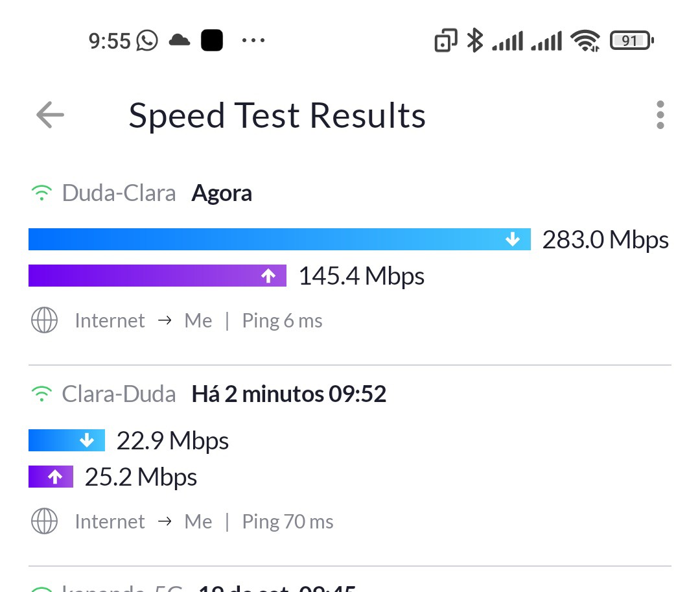
Task: Click the purple 145.4 Mbps upload bar
Action: tap(157, 276)
